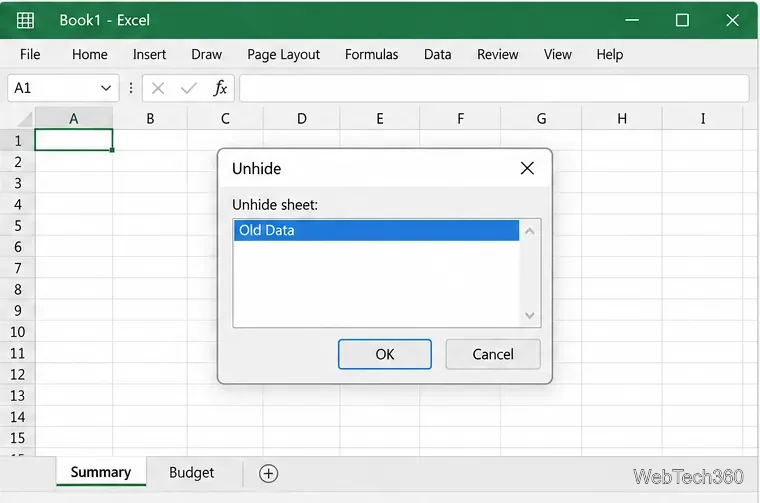
Task: Select row 9 header
Action: [18, 311]
